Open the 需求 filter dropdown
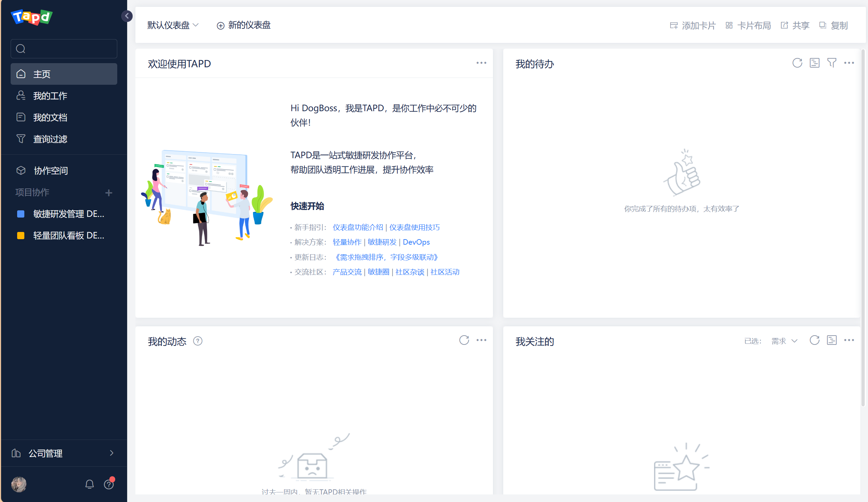Image resolution: width=868 pixels, height=502 pixels. [784, 341]
